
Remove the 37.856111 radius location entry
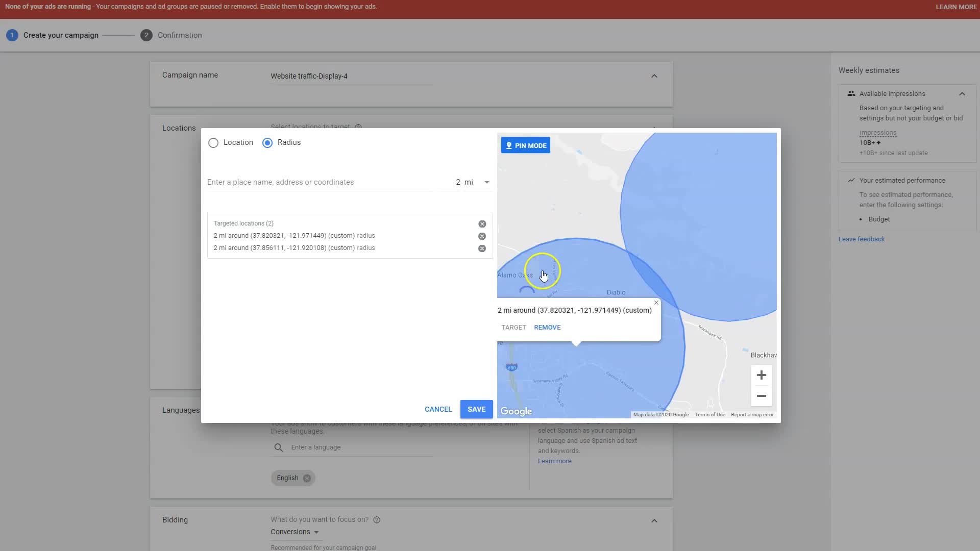(x=482, y=248)
